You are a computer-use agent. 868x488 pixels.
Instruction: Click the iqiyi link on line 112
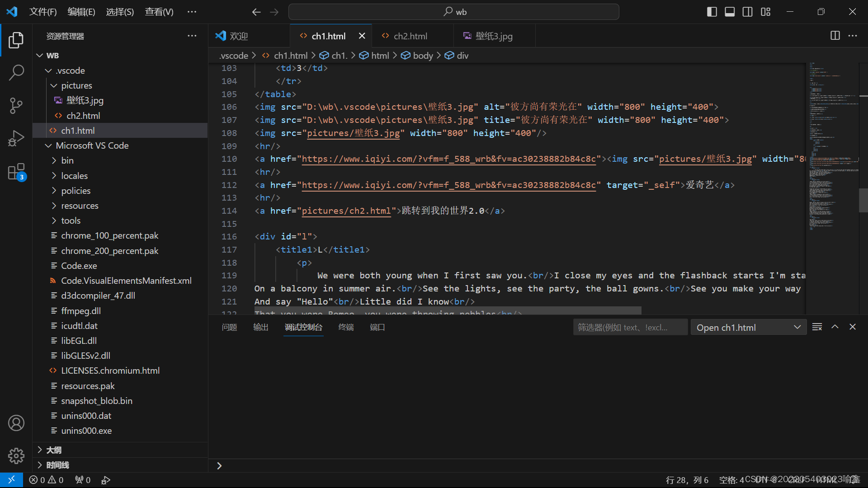(448, 185)
